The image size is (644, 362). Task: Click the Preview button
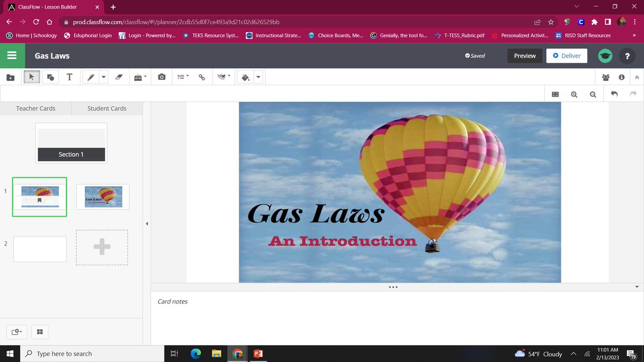(524, 56)
